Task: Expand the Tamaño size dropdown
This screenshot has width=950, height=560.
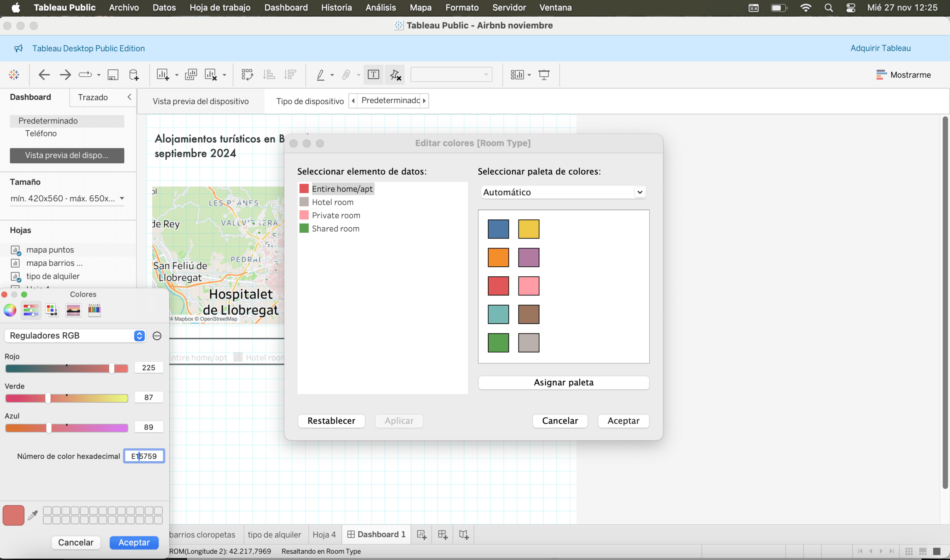Action: (67, 199)
